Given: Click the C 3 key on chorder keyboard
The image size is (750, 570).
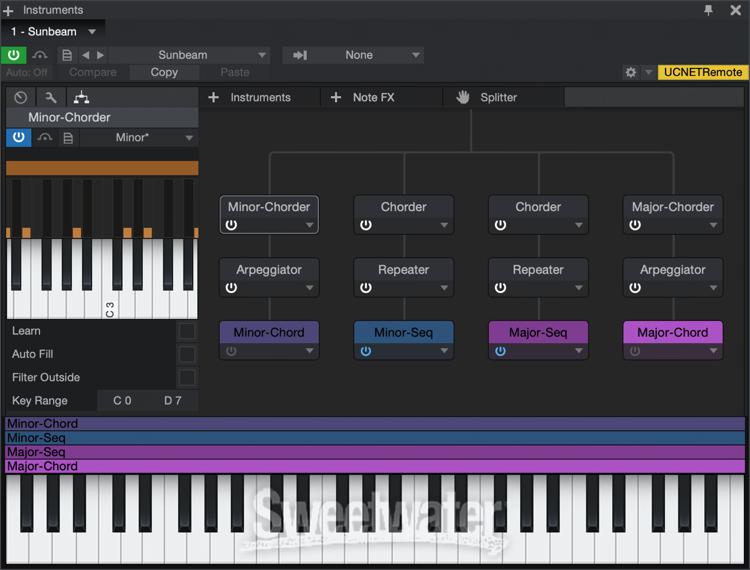Looking at the screenshot, I should click(x=110, y=306).
